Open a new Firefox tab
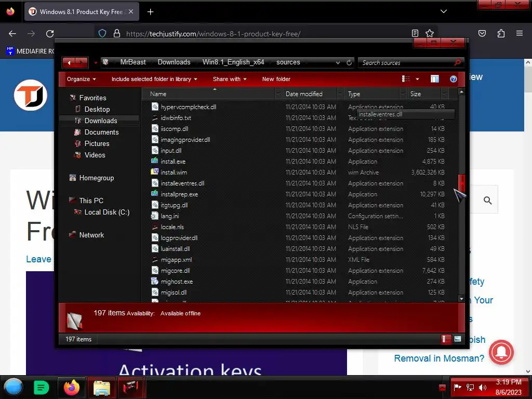Viewport: 532px width, 399px height. [x=150, y=12]
